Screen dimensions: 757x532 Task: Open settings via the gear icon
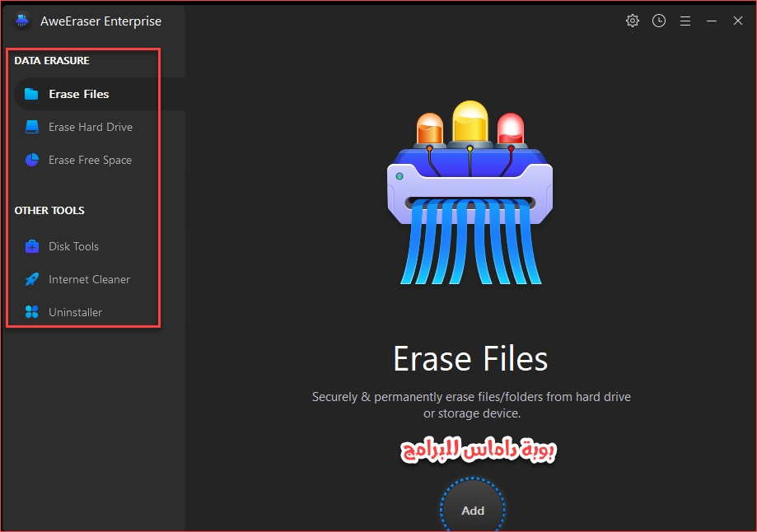click(633, 21)
